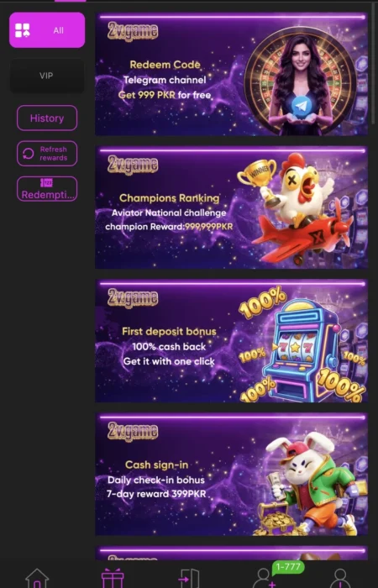Open the First deposit bonus banner

pyautogui.click(x=231, y=340)
